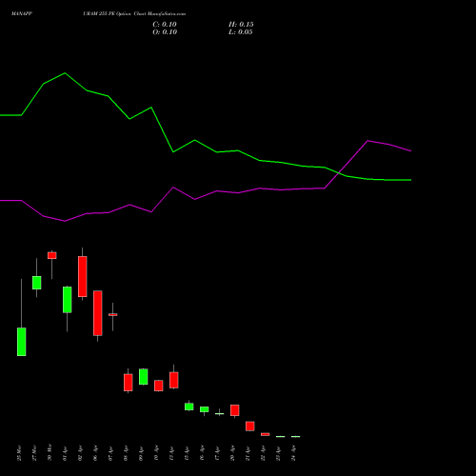Select the 02 Apr date label

(x=81, y=453)
